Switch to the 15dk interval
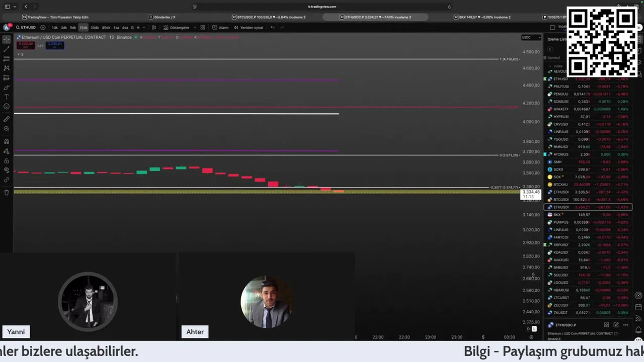This screenshot has width=644, height=362. pyautogui.click(x=83, y=27)
